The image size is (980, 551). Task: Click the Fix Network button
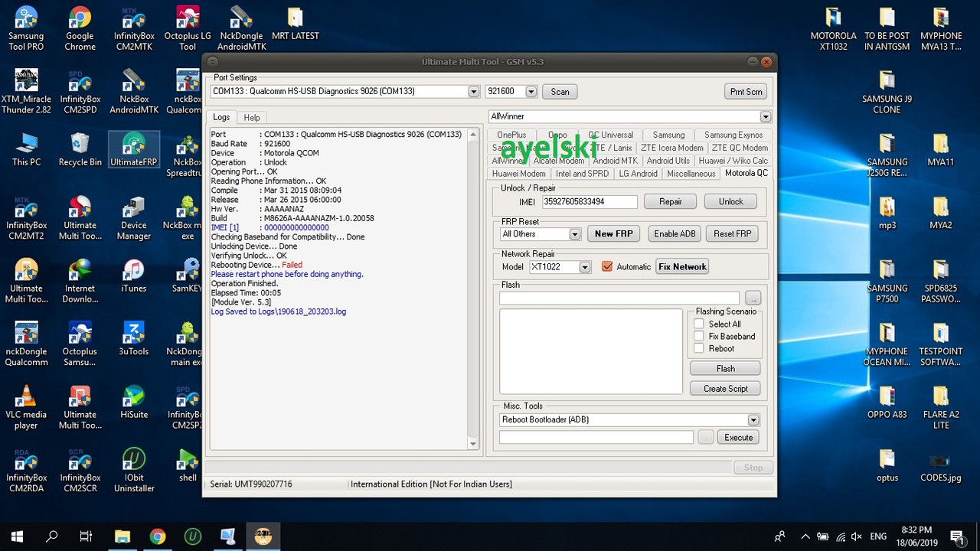pos(682,267)
